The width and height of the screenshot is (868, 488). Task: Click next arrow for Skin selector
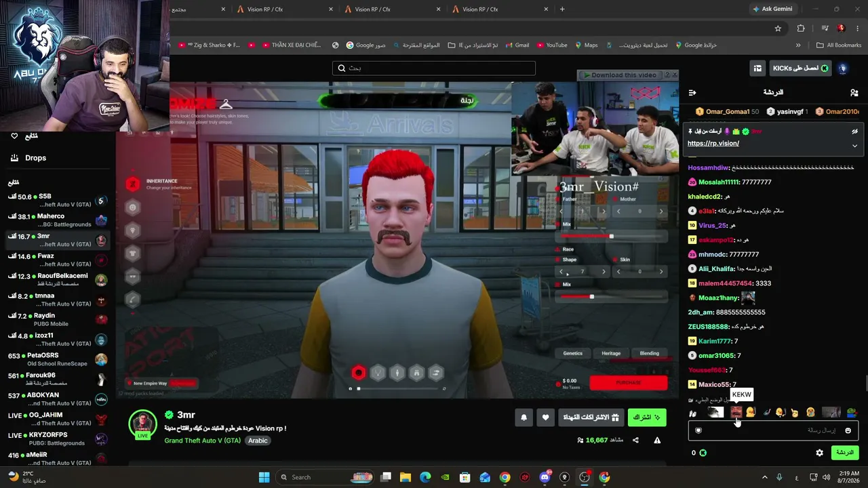click(661, 272)
